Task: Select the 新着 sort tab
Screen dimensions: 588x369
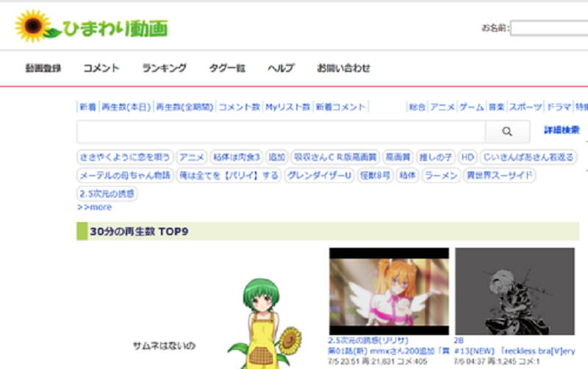Action: click(x=87, y=107)
